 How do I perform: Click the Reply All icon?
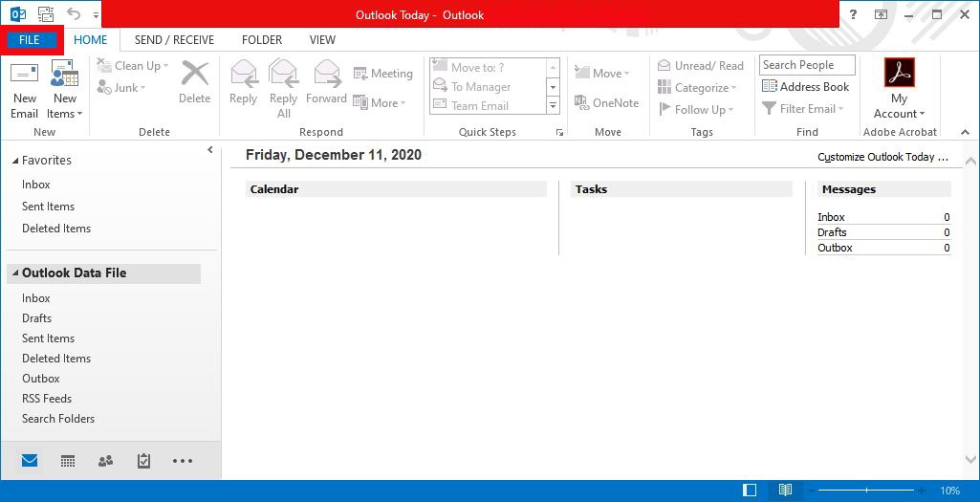coord(283,73)
